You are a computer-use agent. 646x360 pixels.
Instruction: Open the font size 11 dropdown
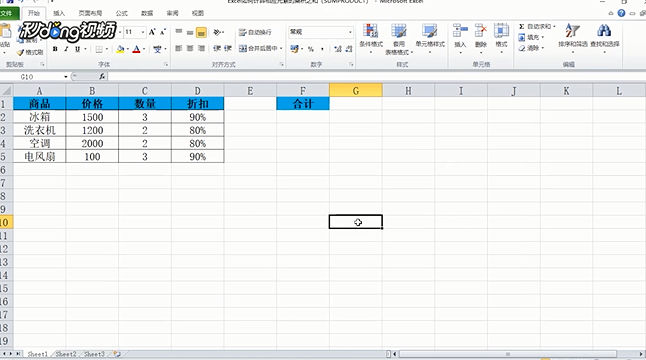click(143, 32)
